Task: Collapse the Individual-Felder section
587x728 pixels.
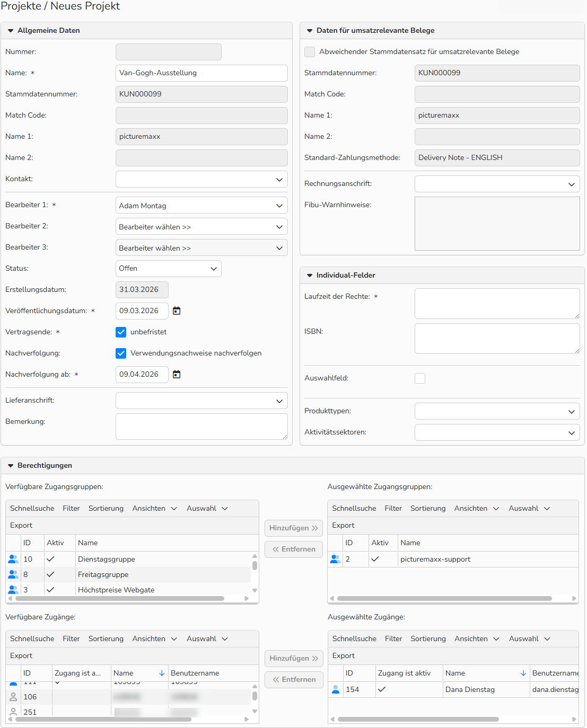Action: click(310, 276)
